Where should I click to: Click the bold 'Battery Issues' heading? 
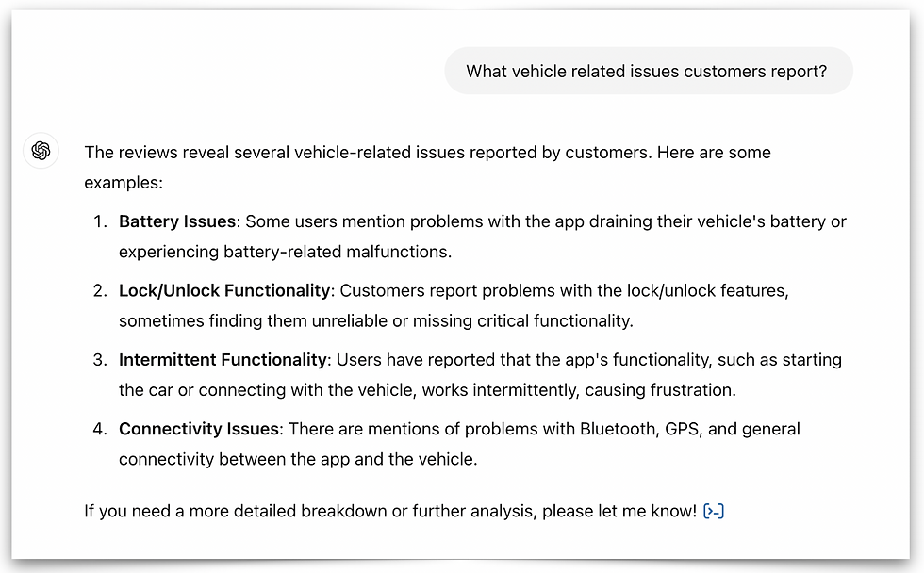coord(177,221)
